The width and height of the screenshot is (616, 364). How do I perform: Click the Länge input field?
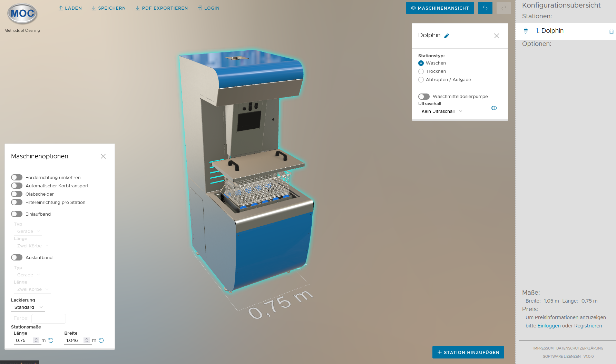point(23,340)
